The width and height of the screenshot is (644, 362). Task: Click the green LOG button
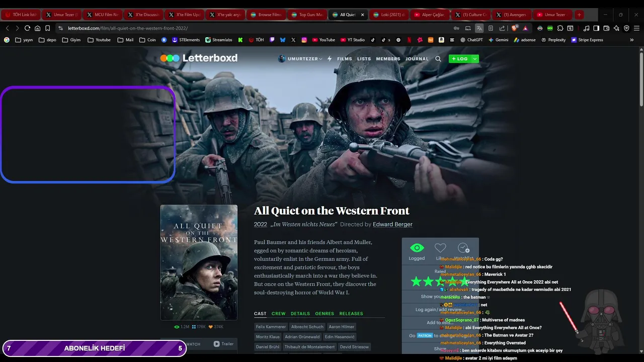(x=460, y=59)
